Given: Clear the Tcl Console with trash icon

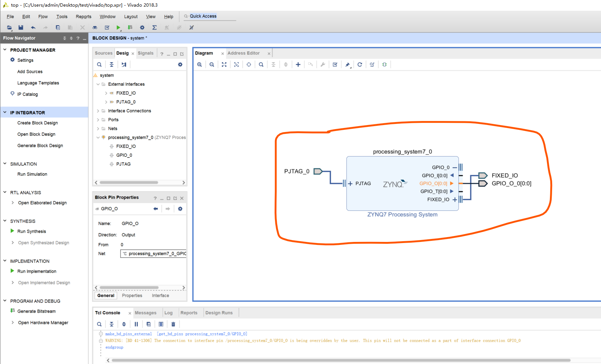Looking at the screenshot, I should [x=173, y=324].
